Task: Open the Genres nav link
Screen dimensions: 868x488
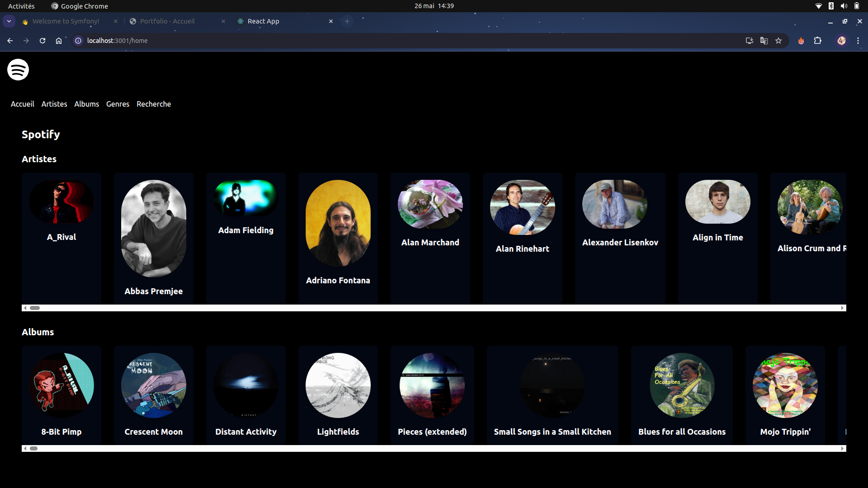Action: [118, 104]
